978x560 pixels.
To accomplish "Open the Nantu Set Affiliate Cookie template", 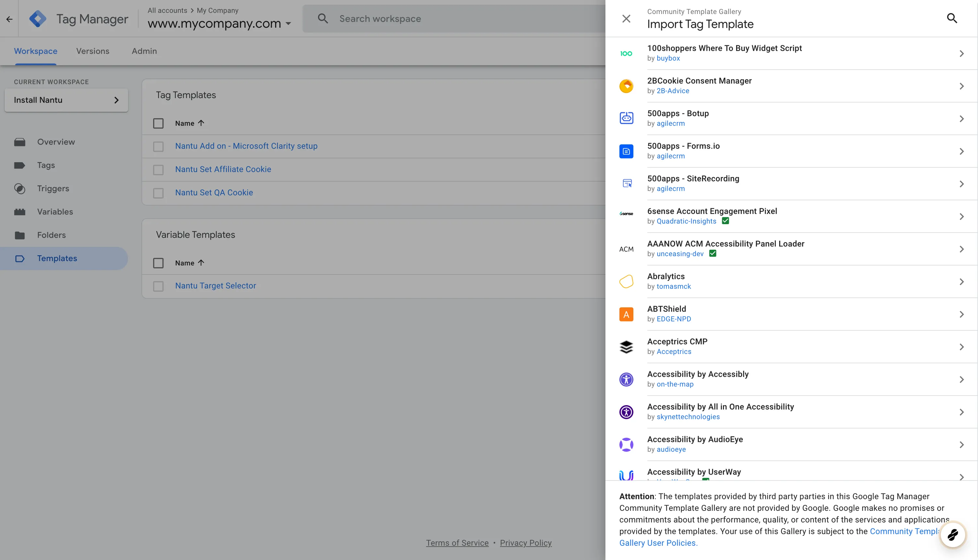I will (x=223, y=169).
